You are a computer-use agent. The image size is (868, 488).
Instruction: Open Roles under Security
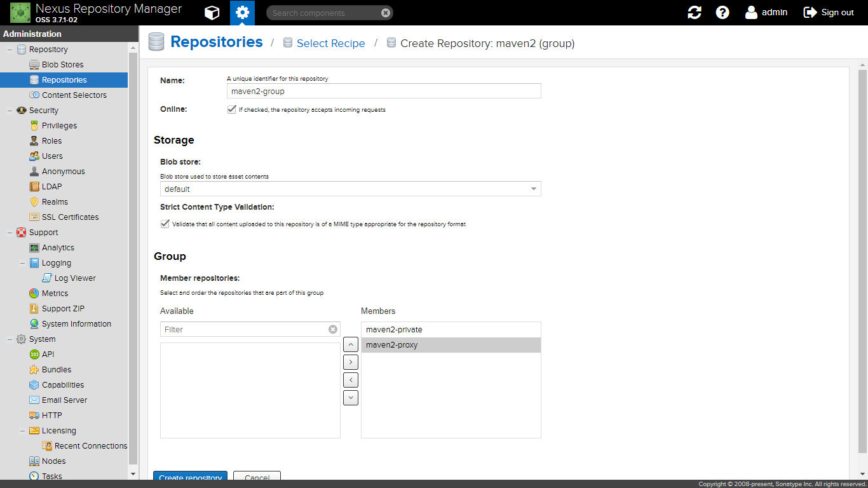(51, 141)
